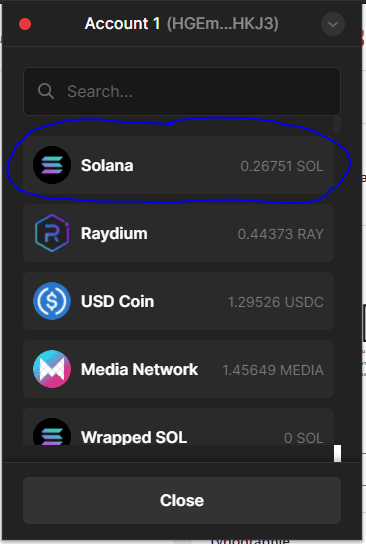Choose the USD Coin entry

coord(178,301)
